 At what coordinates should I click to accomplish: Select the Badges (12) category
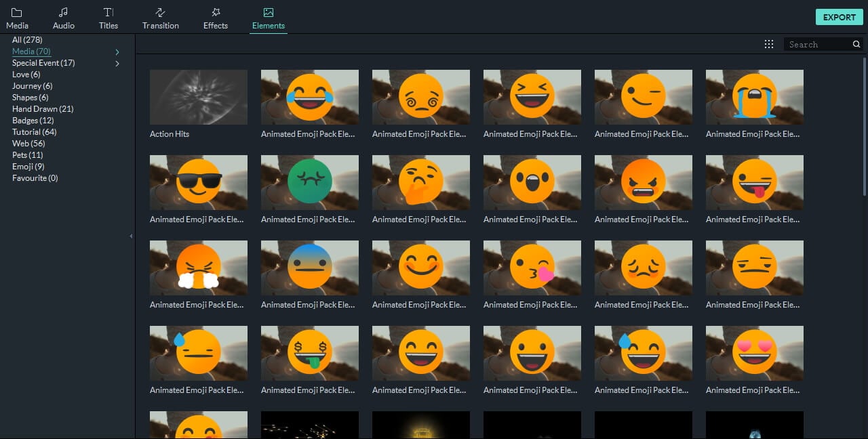point(33,121)
